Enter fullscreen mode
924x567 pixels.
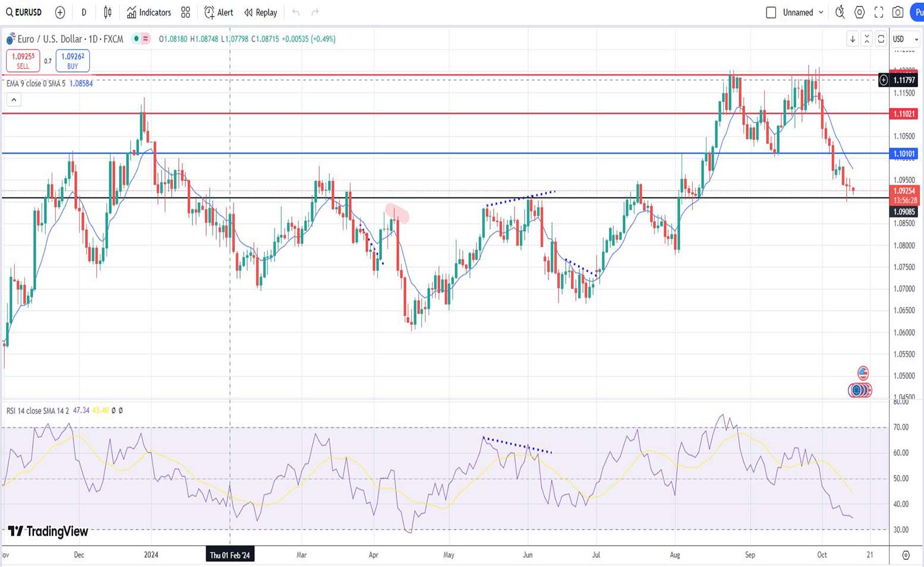pos(879,12)
